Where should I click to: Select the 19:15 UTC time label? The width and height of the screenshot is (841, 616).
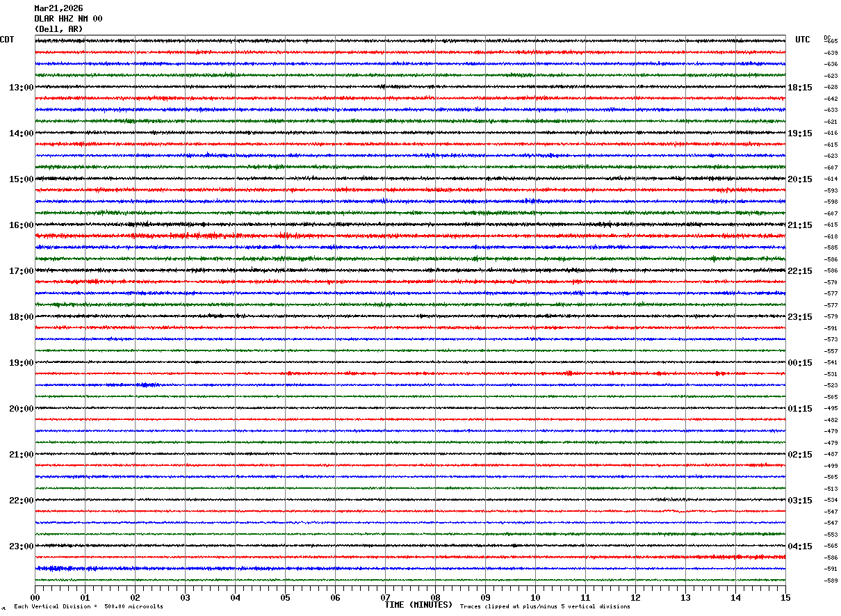pyautogui.click(x=800, y=133)
